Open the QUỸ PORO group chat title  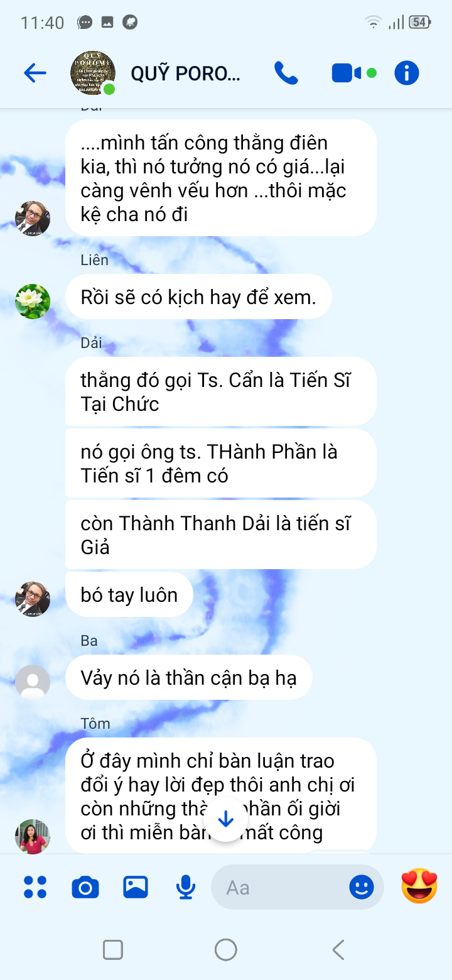pyautogui.click(x=186, y=73)
